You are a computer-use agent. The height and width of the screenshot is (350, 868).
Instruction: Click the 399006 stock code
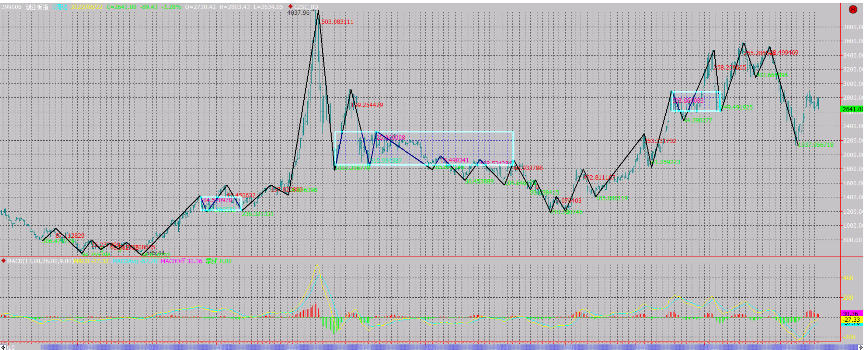point(11,7)
